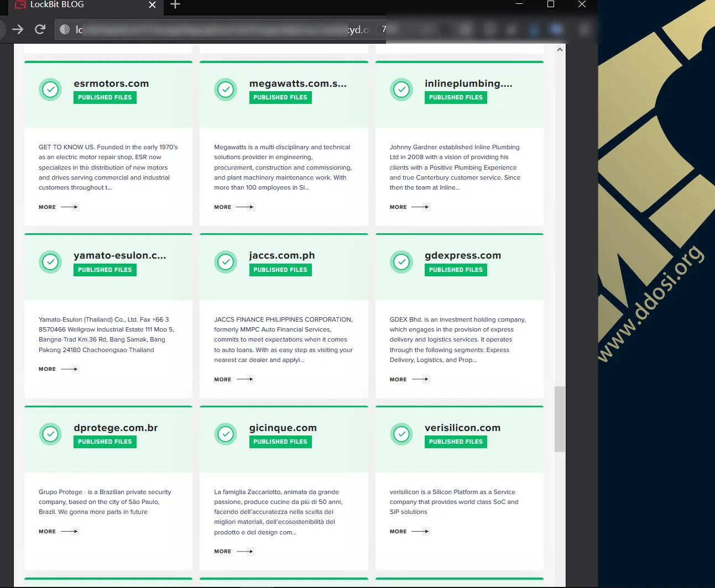Click the site info icon in address bar
The height and width of the screenshot is (588, 715).
tap(65, 29)
